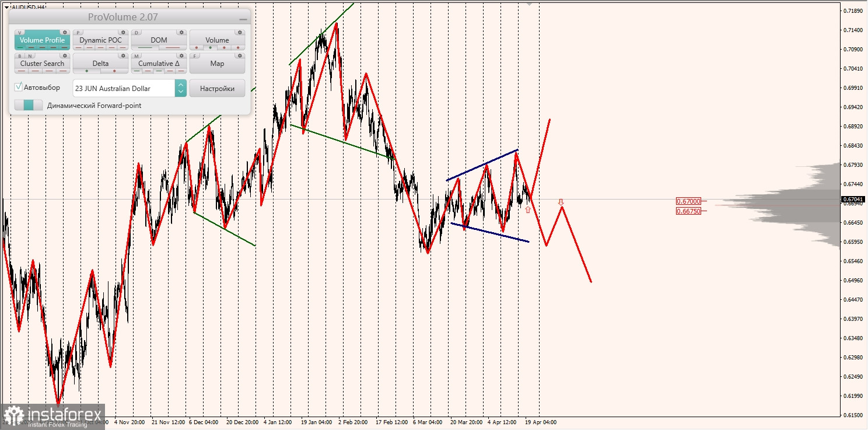Select the red dot segment under Delta
This screenshot has width=868, height=430.
coord(114,71)
